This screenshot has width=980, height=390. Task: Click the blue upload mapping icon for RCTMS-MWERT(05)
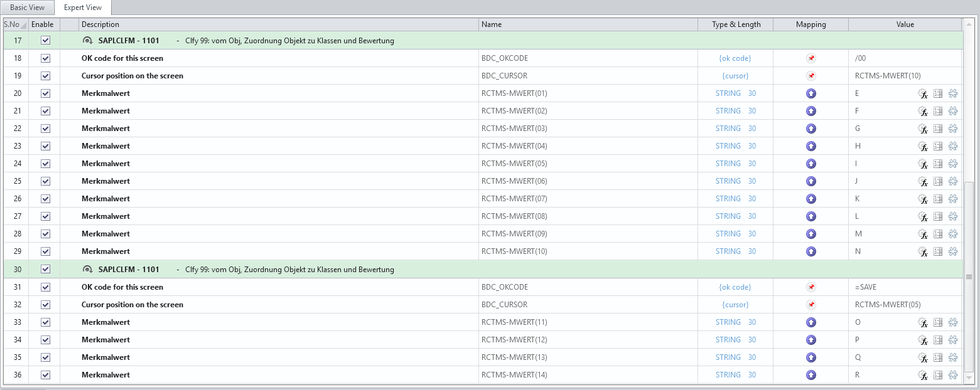coord(811,164)
